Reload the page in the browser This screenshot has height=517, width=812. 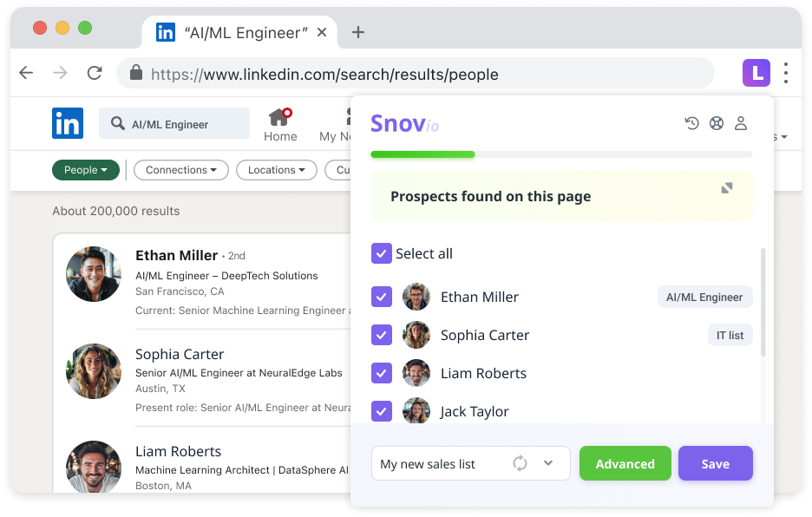[x=95, y=74]
